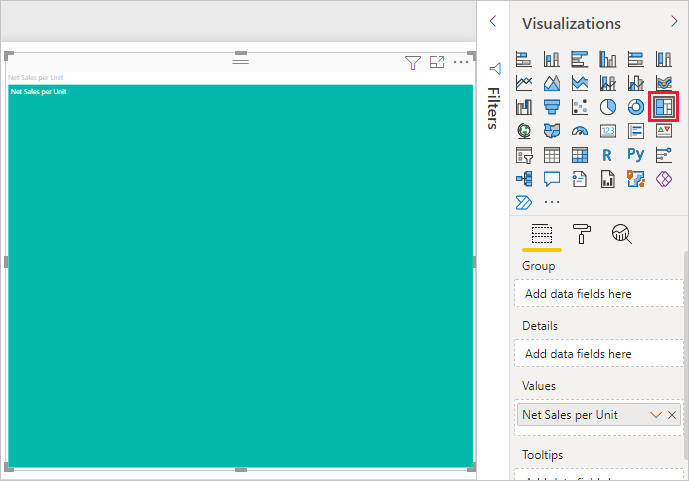Select the ArcGIS Maps visual

636,179
